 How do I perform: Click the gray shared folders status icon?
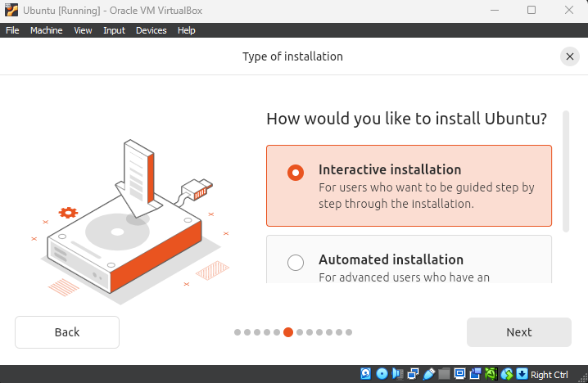[x=444, y=374]
